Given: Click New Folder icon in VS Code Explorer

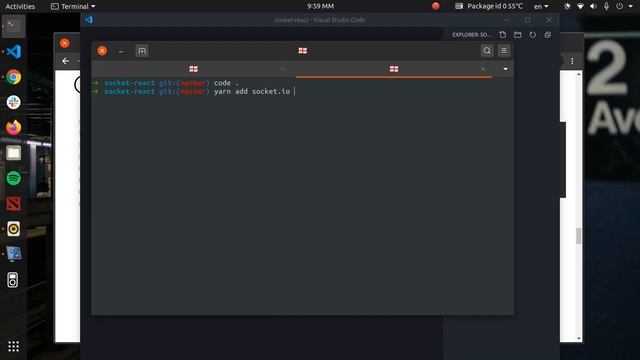Looking at the screenshot, I should pos(518,35).
